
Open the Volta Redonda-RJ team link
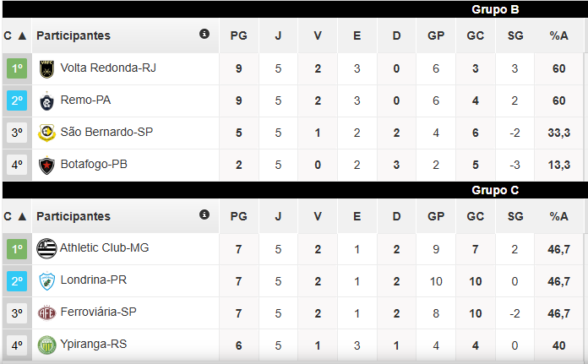point(108,68)
